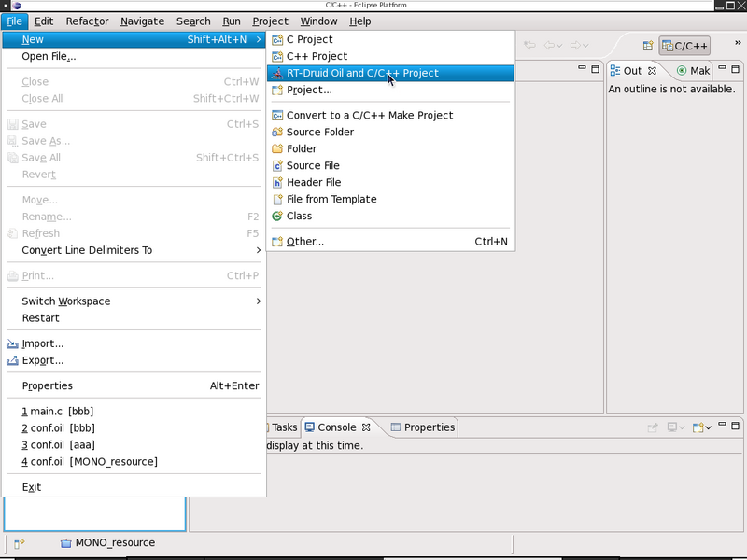
Task: Switch to the Tasks tab
Action: (x=284, y=427)
